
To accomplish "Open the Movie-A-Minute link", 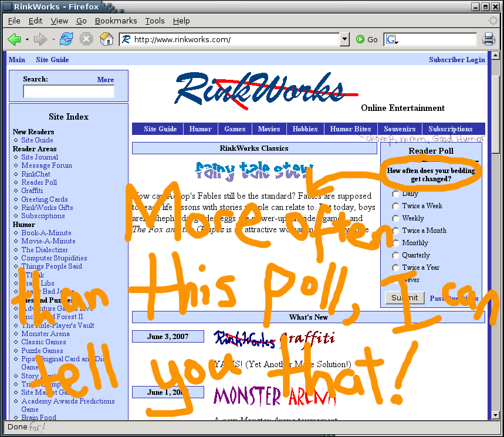I will (48, 241).
